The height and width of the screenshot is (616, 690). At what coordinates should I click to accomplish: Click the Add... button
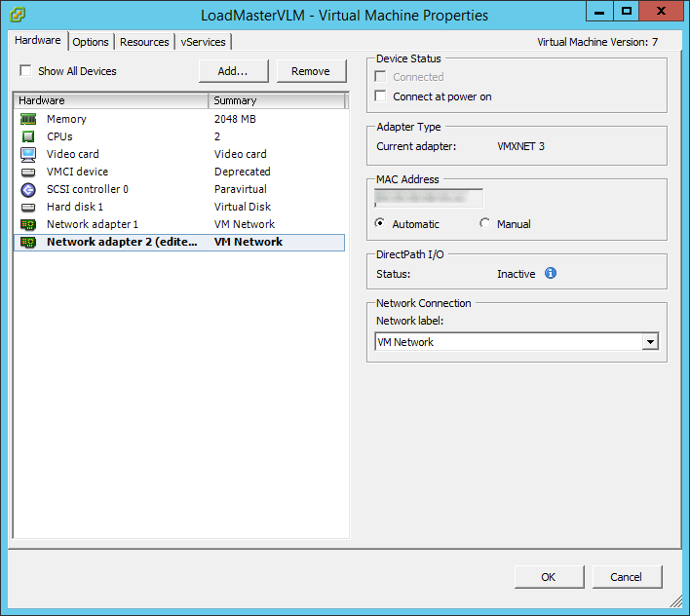pos(233,71)
